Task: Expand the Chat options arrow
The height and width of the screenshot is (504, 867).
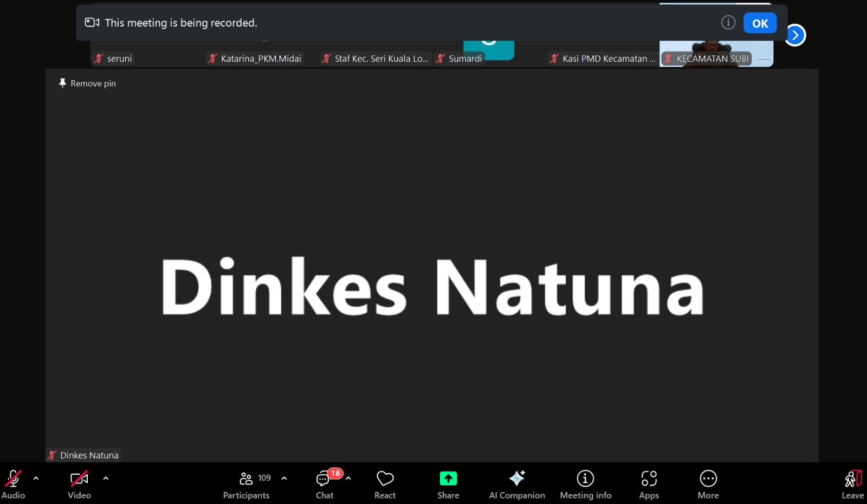Action: (348, 479)
